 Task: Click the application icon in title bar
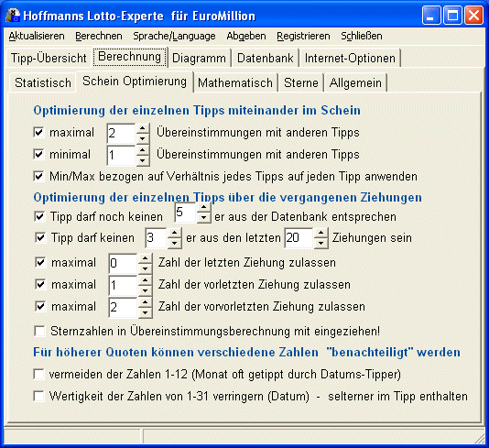(x=13, y=16)
